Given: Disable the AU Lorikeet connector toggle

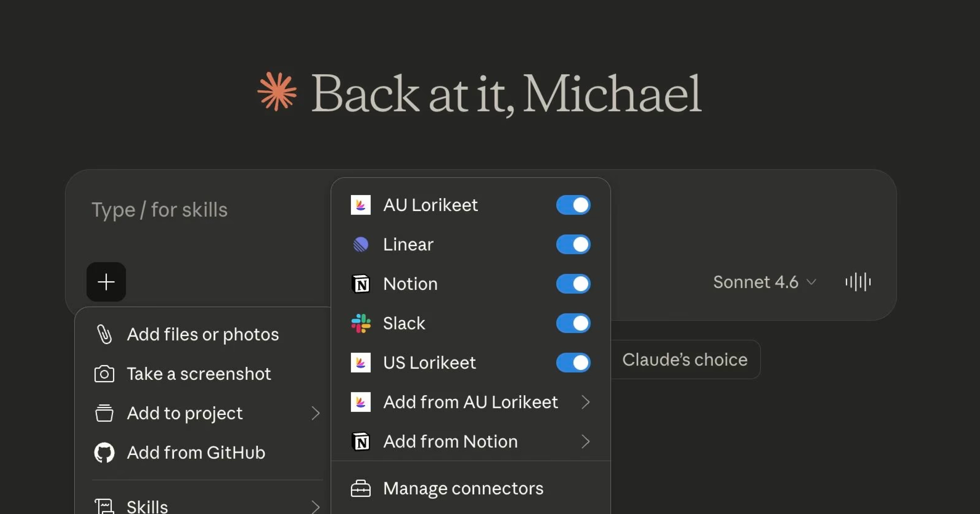Looking at the screenshot, I should [573, 205].
